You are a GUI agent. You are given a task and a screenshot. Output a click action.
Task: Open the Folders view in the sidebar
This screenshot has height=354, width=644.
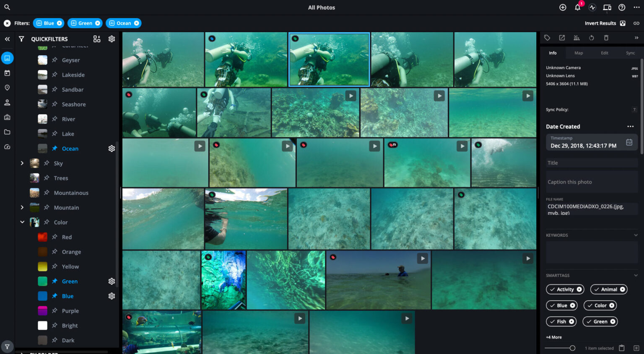[7, 132]
